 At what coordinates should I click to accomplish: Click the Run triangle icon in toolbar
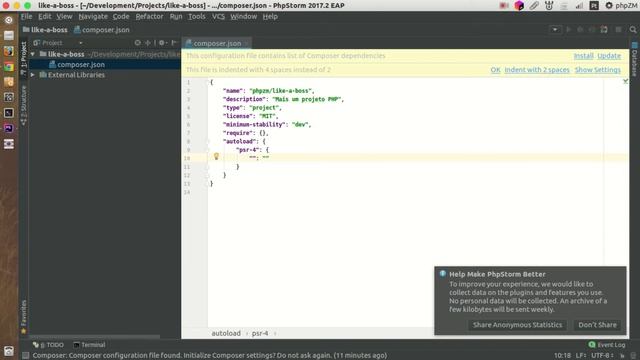(x=568, y=29)
